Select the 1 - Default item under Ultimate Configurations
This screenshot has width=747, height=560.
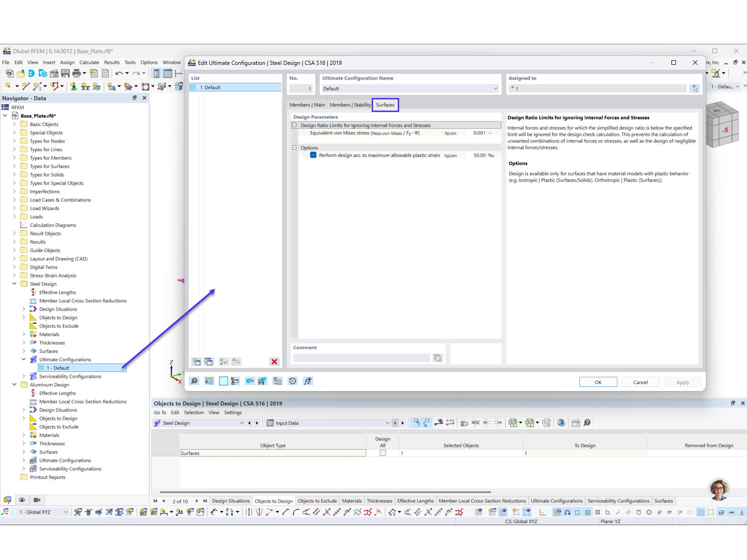pos(82,368)
